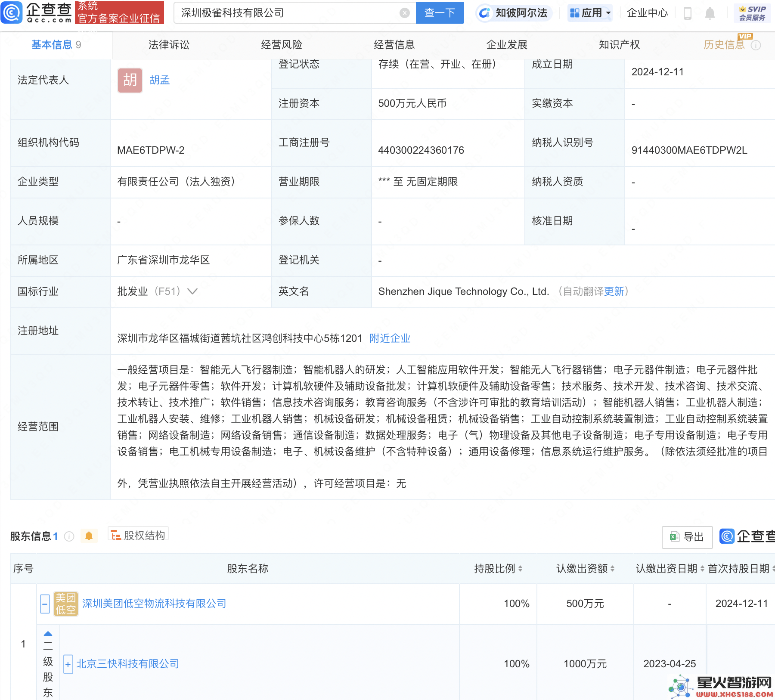Click the 查一下 search button

tap(440, 13)
